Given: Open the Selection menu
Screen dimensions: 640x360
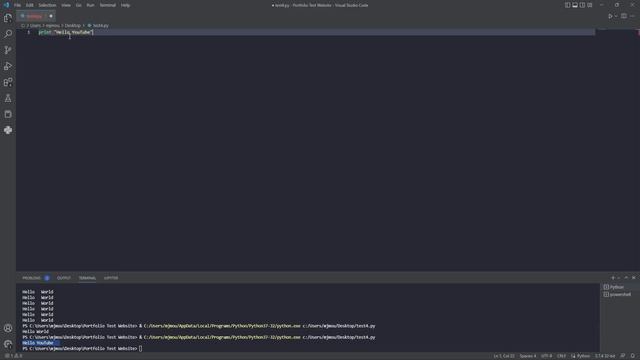Looking at the screenshot, I should pos(47,5).
